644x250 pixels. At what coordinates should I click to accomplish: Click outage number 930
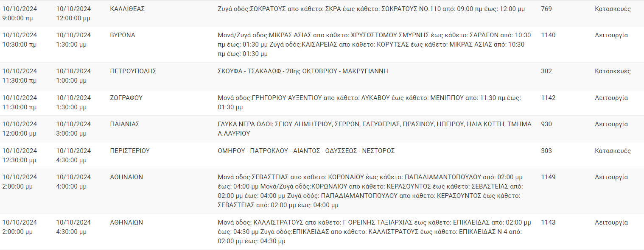[546, 124]
